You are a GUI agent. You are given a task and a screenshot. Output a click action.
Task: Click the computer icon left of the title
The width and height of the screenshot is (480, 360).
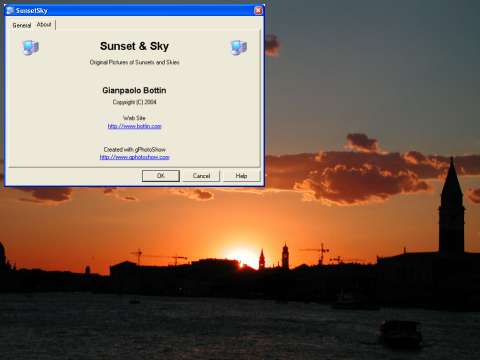click(x=31, y=47)
